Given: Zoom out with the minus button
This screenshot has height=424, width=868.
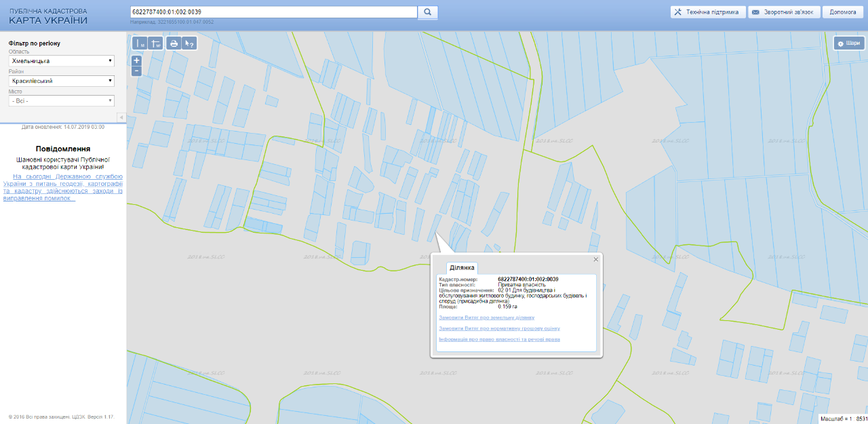Looking at the screenshot, I should tap(136, 71).
